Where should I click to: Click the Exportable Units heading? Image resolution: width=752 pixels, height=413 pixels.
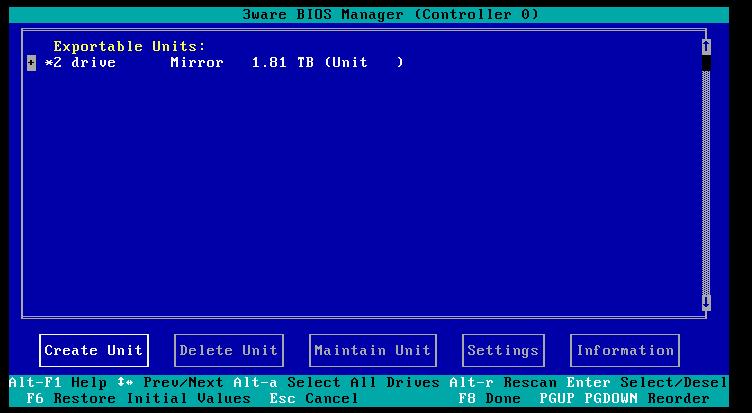(x=129, y=47)
